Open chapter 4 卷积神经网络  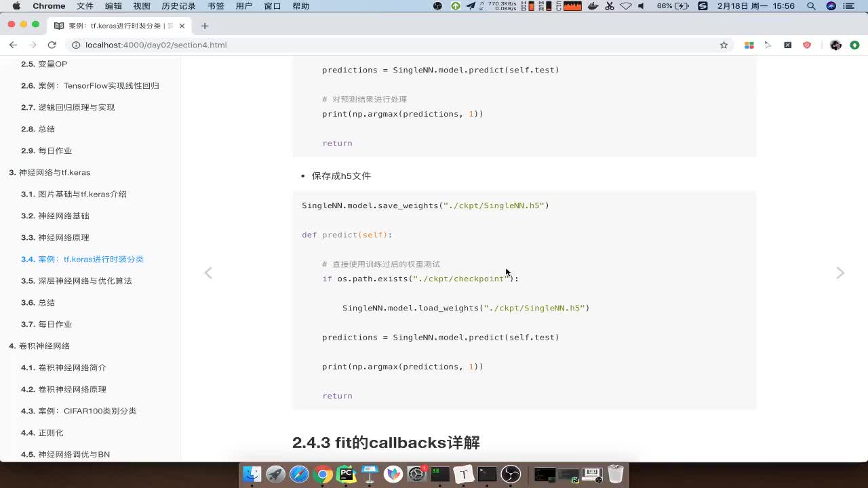39,346
